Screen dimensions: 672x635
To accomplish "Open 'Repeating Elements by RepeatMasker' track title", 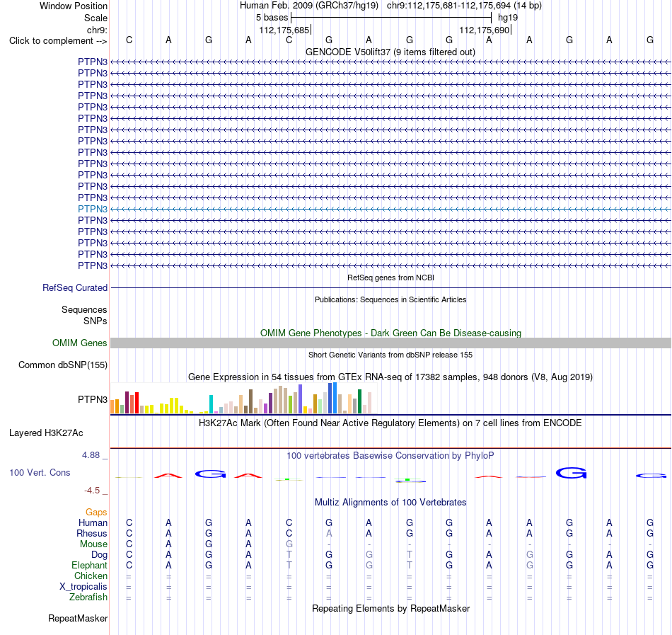I will tap(390, 609).
